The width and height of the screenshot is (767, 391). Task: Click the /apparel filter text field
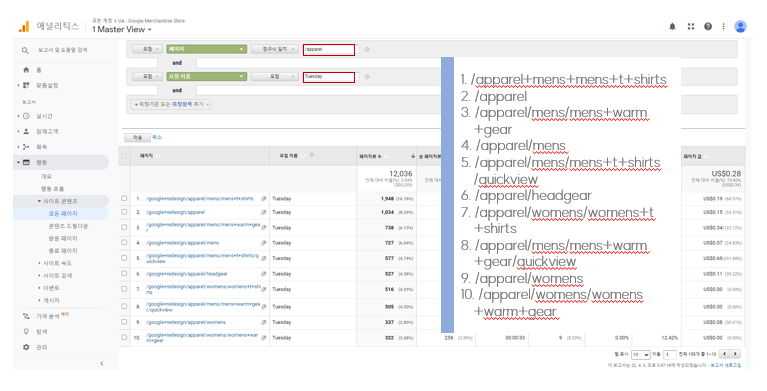(329, 49)
